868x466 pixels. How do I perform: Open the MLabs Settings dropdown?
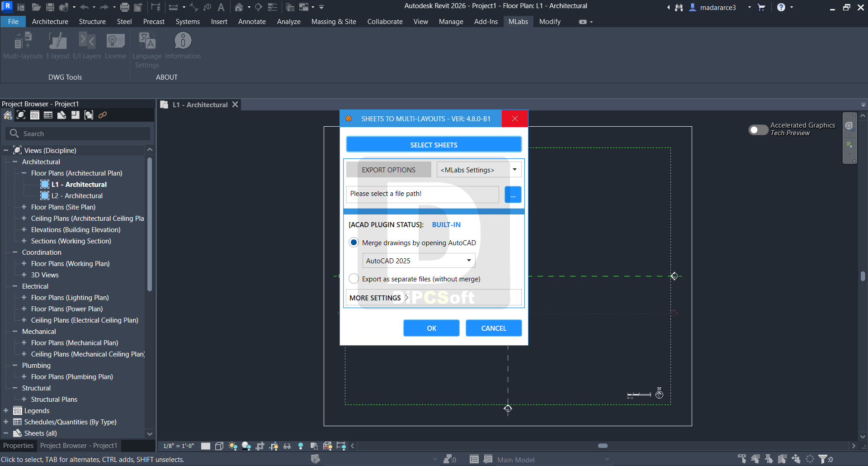pos(479,170)
